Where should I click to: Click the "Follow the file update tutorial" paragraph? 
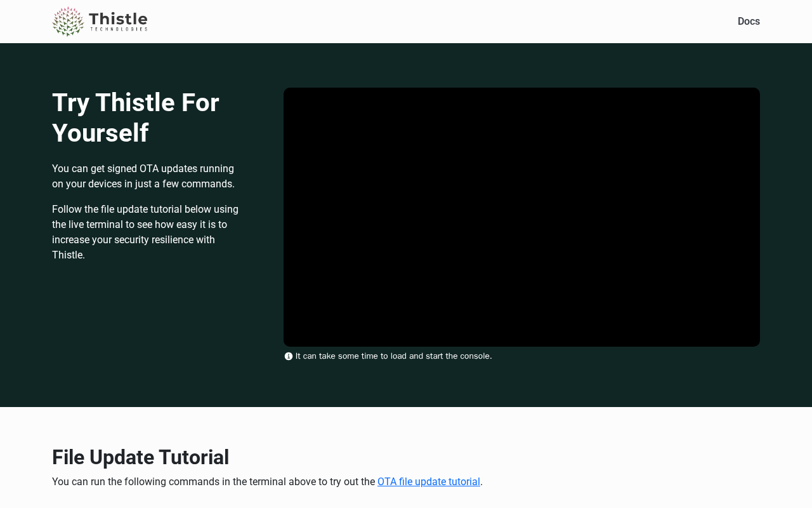(145, 232)
